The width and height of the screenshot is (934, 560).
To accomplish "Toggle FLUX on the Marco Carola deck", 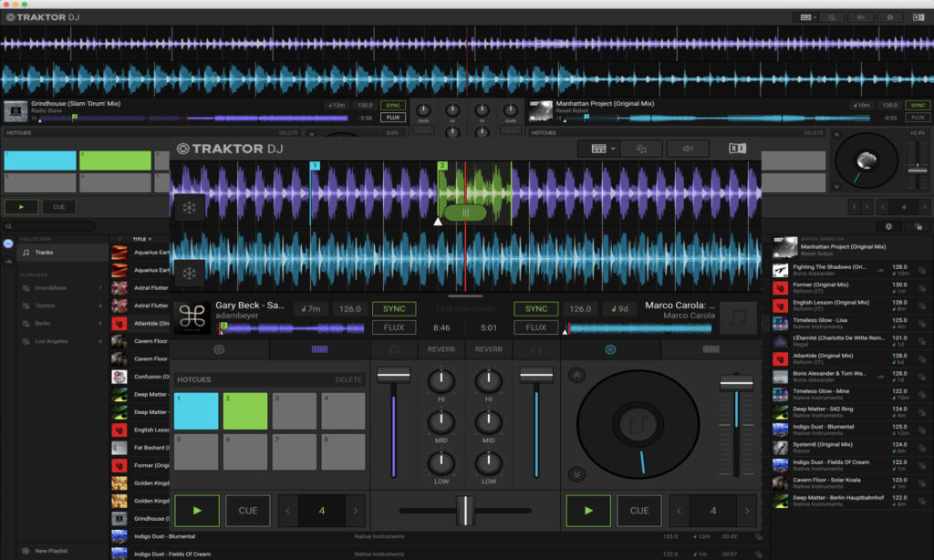I will click(536, 327).
